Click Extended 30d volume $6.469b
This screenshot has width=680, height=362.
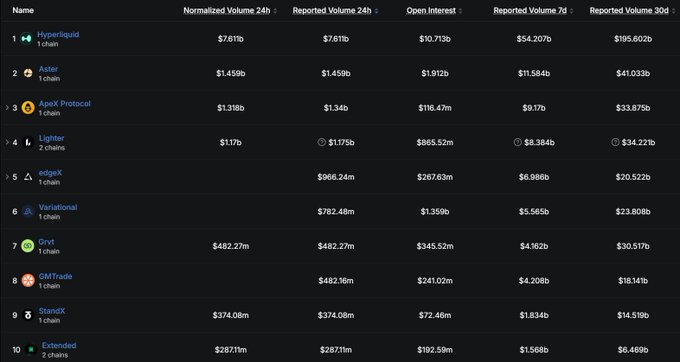pos(633,349)
